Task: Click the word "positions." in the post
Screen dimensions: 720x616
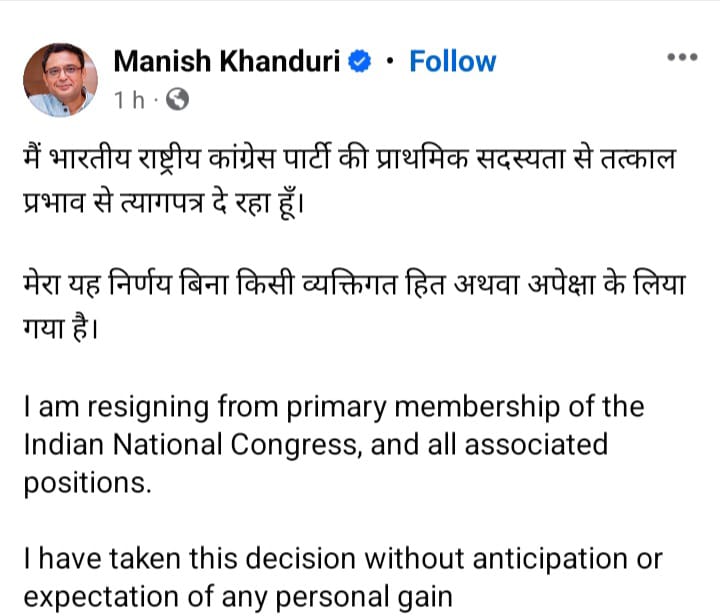Action: [x=90, y=481]
